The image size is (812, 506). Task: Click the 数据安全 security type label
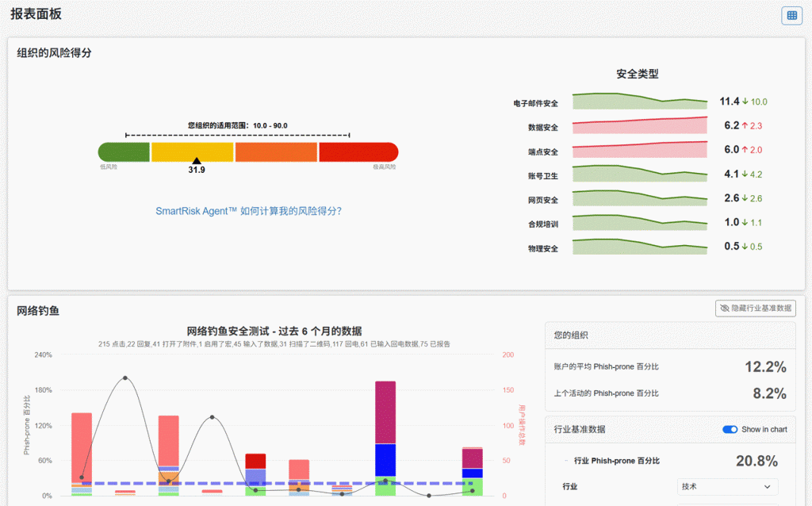(543, 128)
